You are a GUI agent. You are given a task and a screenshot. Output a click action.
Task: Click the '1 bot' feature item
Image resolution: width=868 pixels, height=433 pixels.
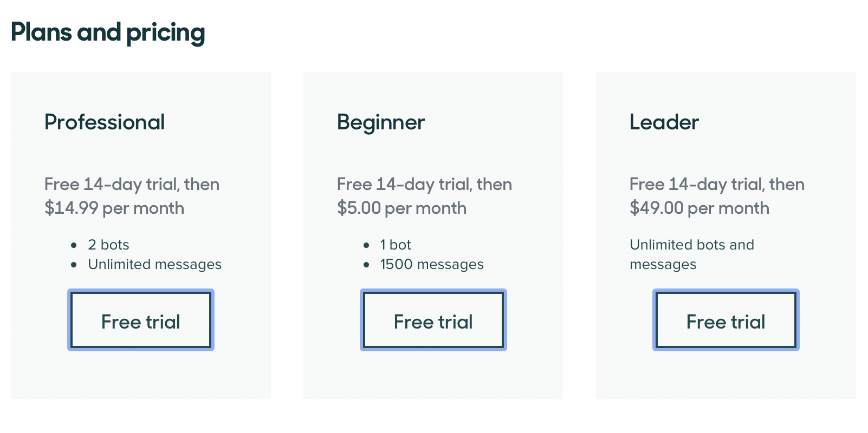click(396, 245)
